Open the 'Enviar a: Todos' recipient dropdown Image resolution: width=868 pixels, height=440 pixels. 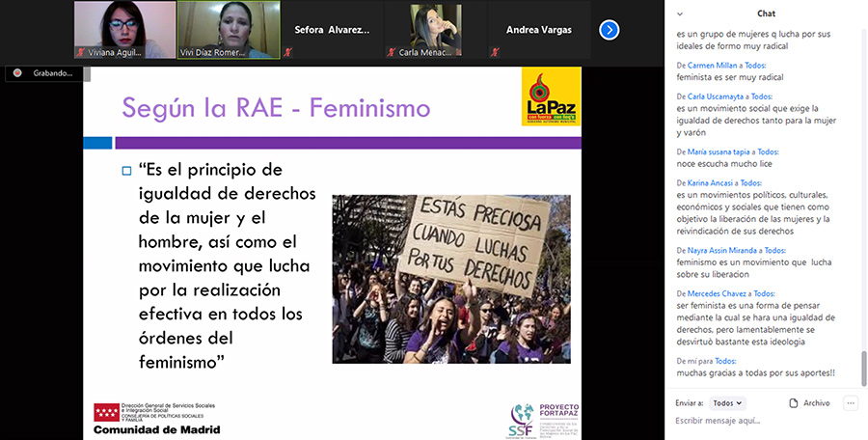(727, 403)
